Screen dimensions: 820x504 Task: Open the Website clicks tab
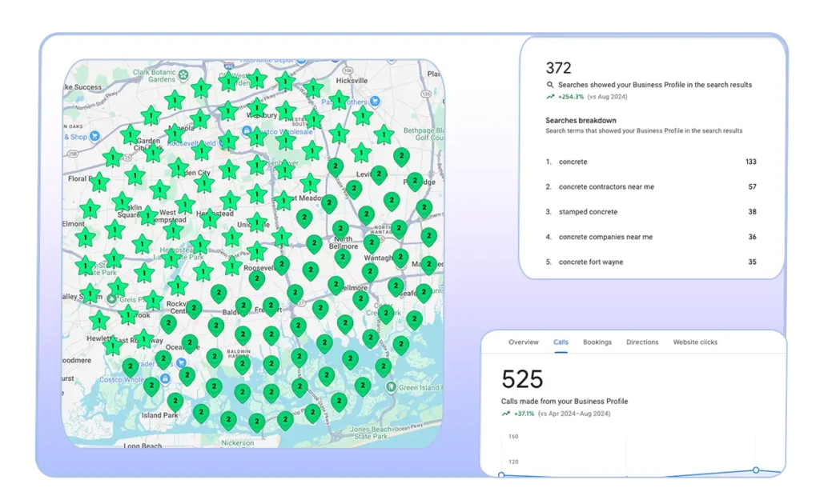tap(695, 342)
